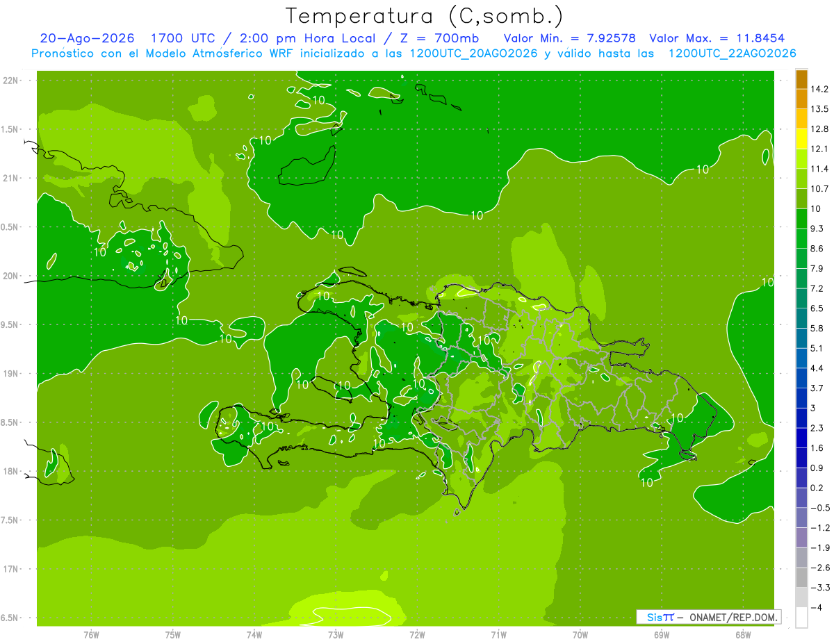Click the "11.4" colorbar legend value
This screenshot has width=834, height=644.
(820, 169)
